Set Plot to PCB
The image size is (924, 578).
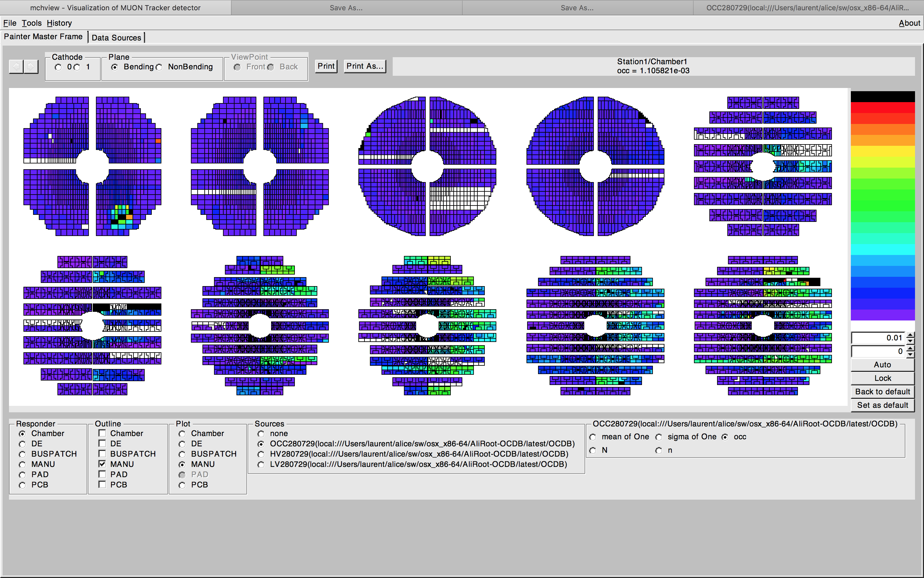(x=182, y=485)
